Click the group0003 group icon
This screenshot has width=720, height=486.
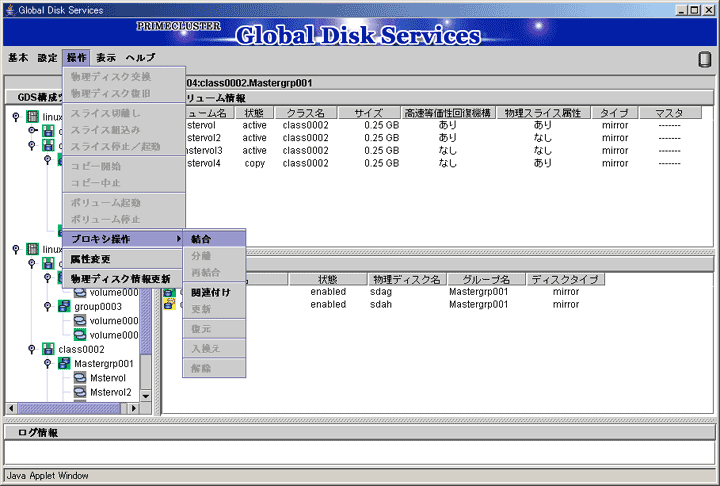pyautogui.click(x=64, y=306)
